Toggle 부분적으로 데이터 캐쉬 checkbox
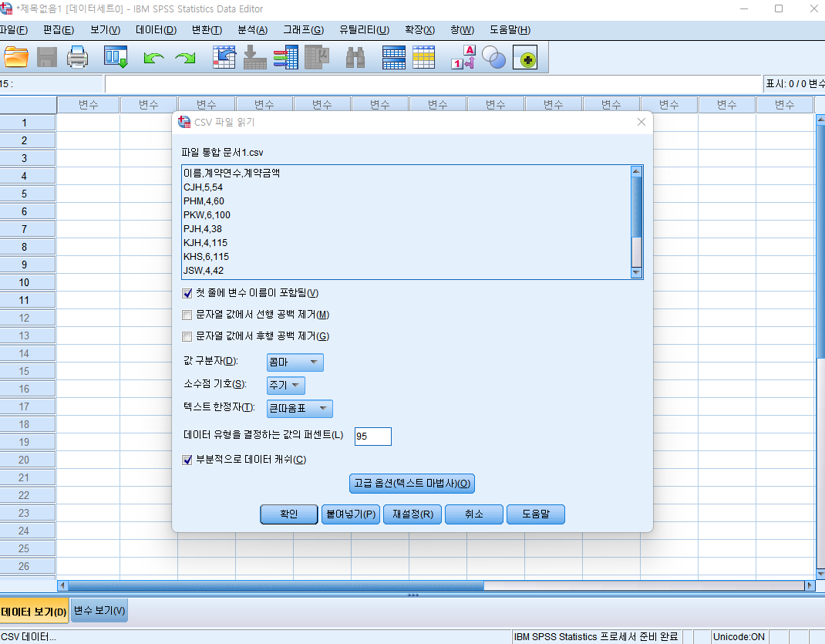This screenshot has width=825, height=644. coord(187,460)
